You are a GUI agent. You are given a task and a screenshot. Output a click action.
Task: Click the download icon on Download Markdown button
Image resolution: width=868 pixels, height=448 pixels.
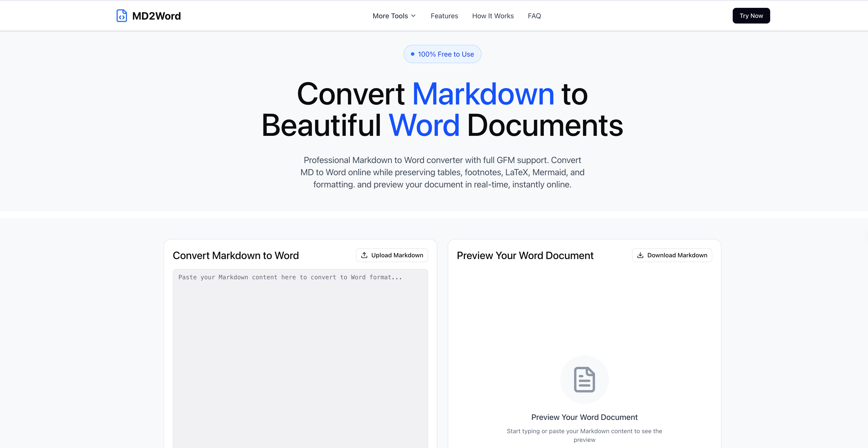pos(640,255)
